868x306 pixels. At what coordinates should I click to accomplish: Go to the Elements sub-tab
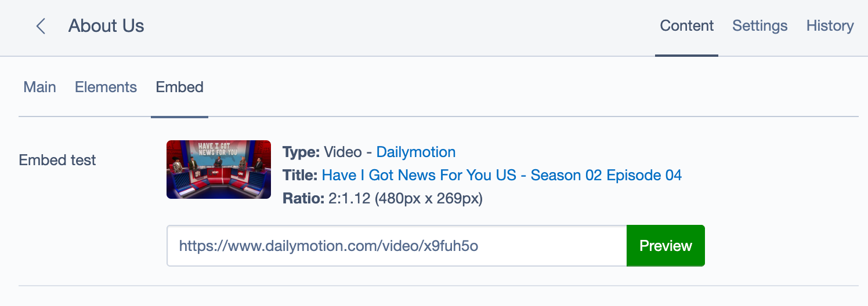[106, 88]
